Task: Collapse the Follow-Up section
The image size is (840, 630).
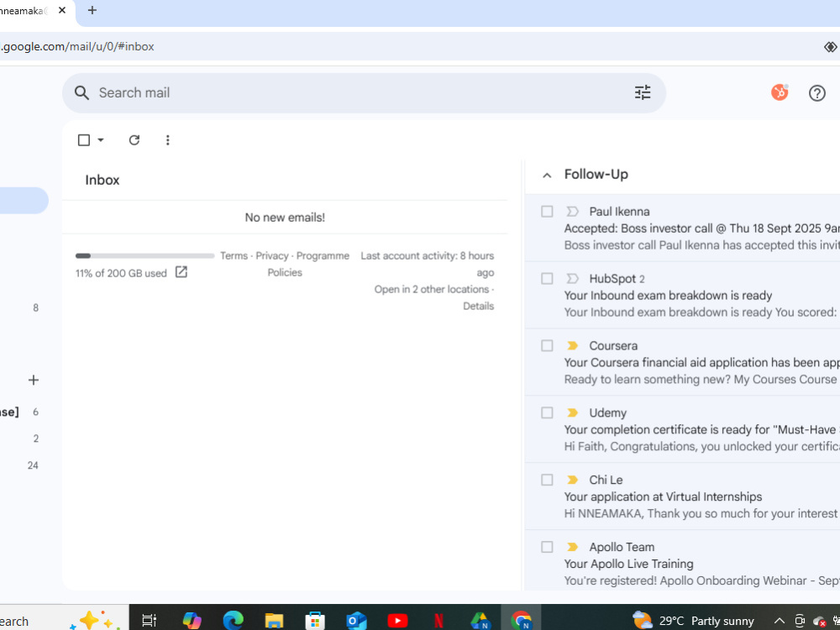Action: 547,176
